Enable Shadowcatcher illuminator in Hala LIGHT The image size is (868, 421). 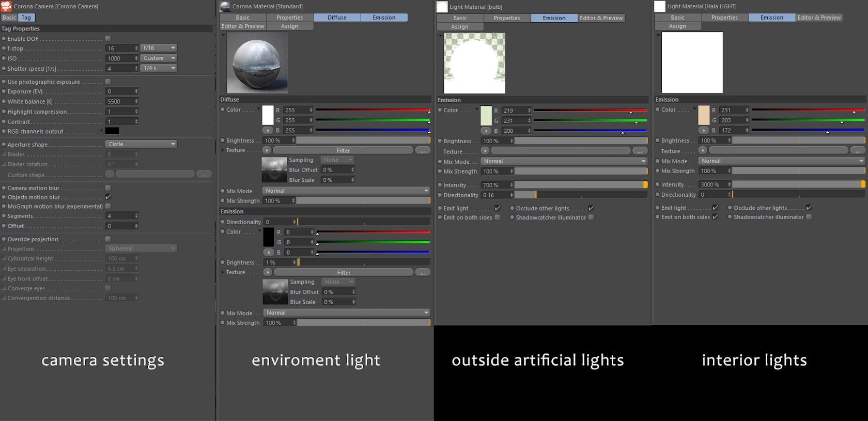[x=809, y=217]
